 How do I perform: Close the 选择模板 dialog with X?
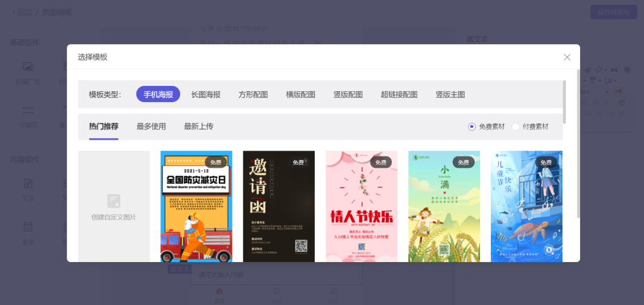tap(567, 57)
